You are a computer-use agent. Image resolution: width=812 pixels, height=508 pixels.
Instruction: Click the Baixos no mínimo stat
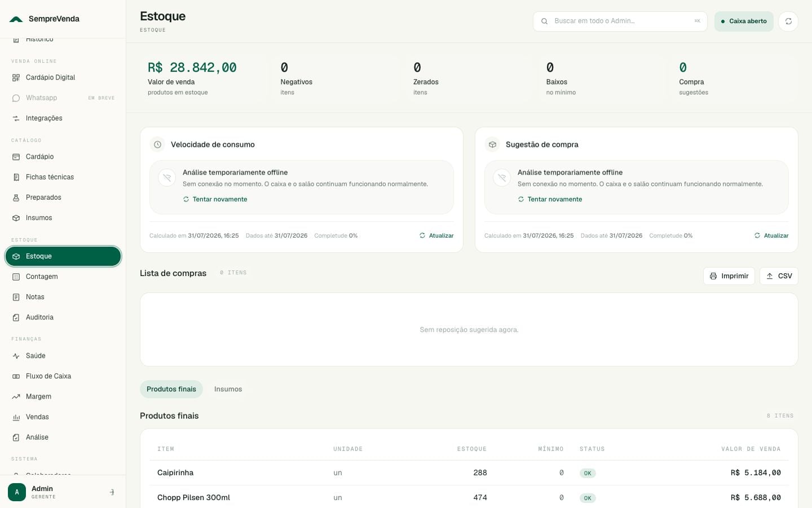(x=602, y=78)
